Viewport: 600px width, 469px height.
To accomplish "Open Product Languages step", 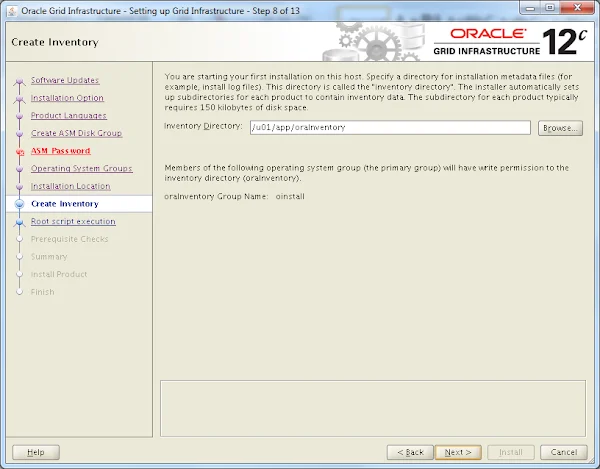I will point(68,116).
